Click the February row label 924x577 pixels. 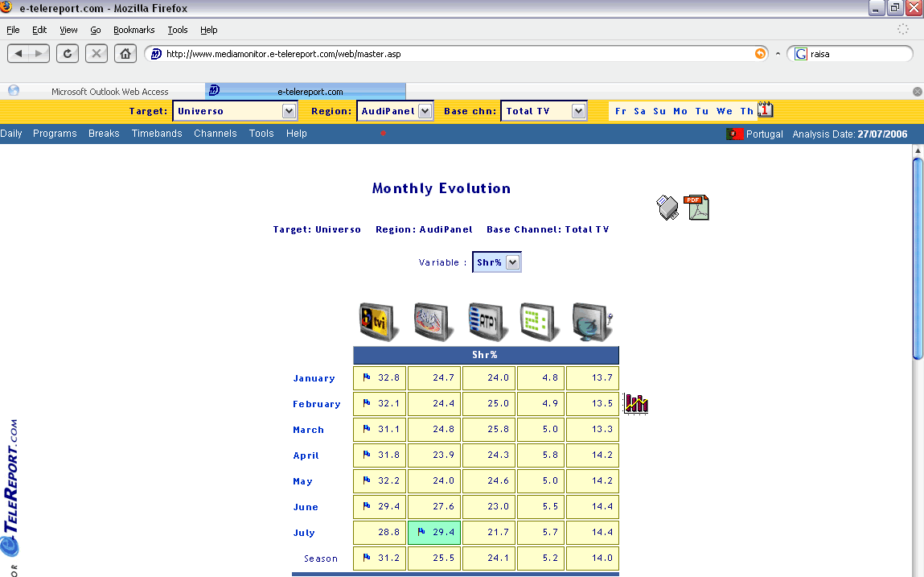point(317,404)
